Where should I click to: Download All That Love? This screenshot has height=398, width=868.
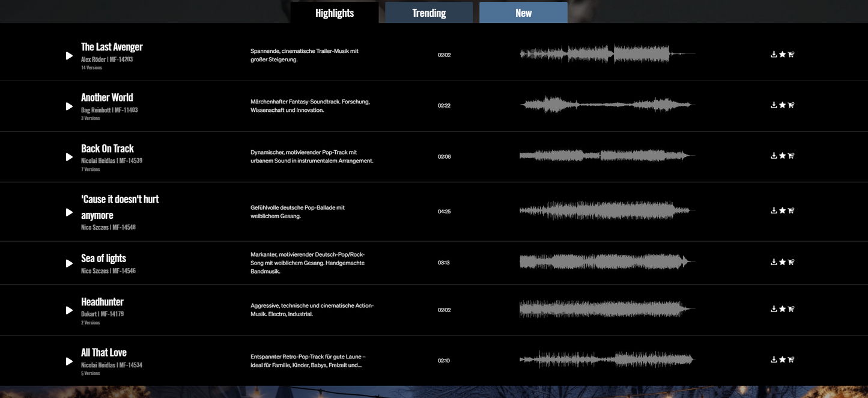774,359
